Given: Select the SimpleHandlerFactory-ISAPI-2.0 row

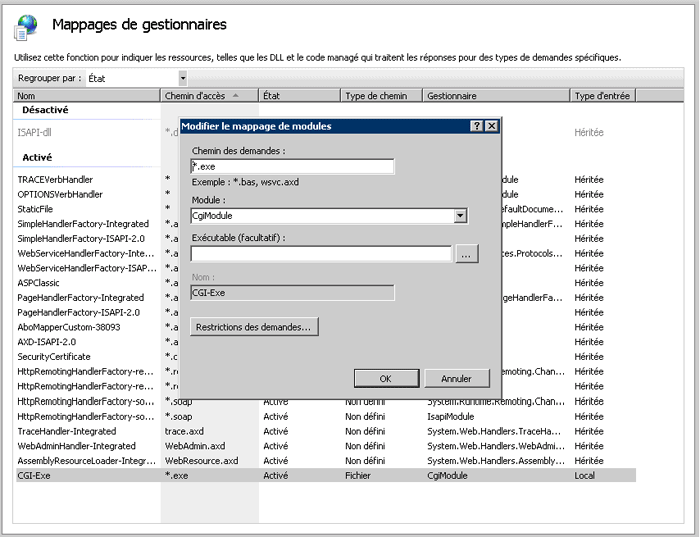Looking at the screenshot, I should tap(81, 238).
